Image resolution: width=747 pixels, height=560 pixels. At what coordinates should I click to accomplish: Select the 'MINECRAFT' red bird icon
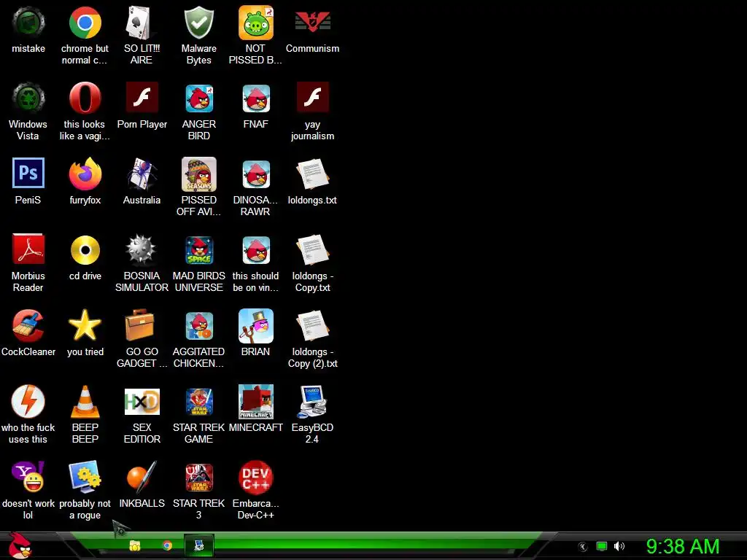click(x=256, y=402)
